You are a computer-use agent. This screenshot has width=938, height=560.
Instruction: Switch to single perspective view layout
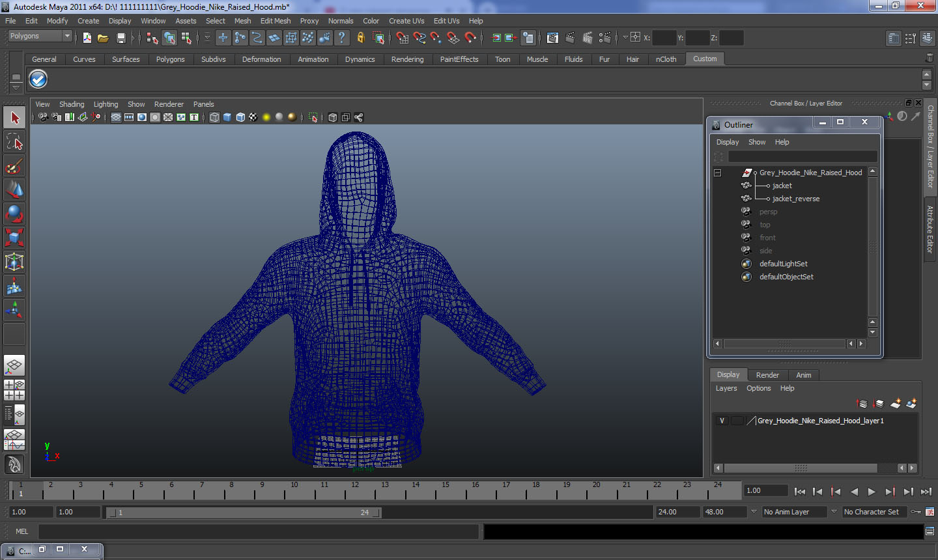pyautogui.click(x=14, y=366)
